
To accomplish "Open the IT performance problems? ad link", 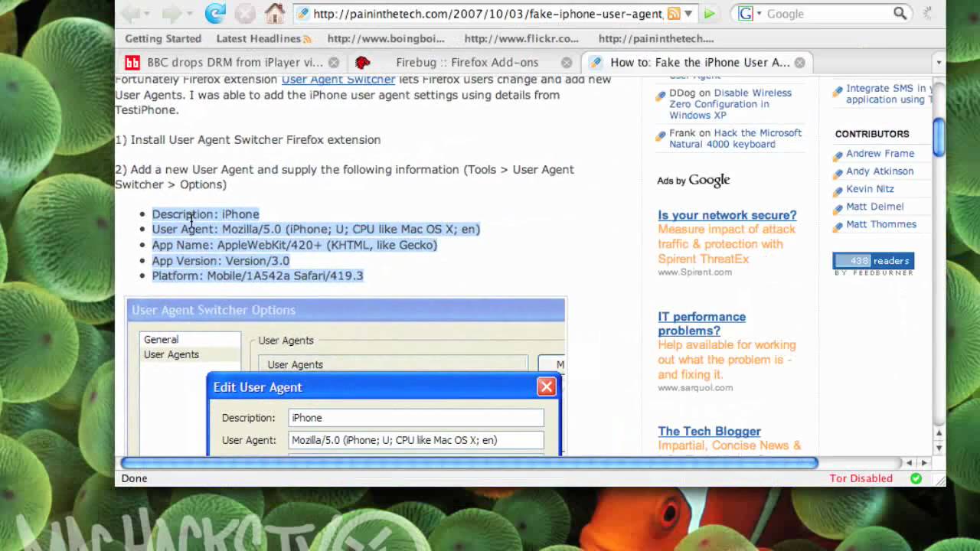I will click(701, 324).
